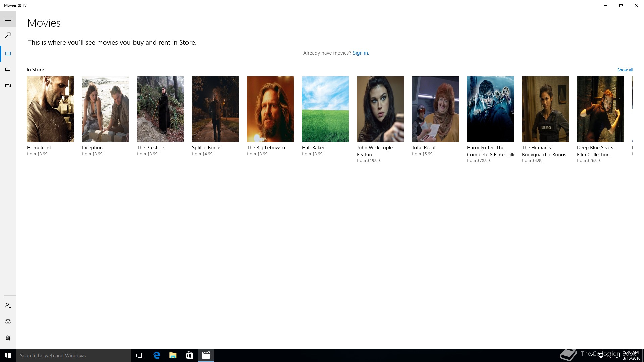The height and width of the screenshot is (362, 644).
Task: Open the Split + Bonus poster
Action: click(x=215, y=109)
